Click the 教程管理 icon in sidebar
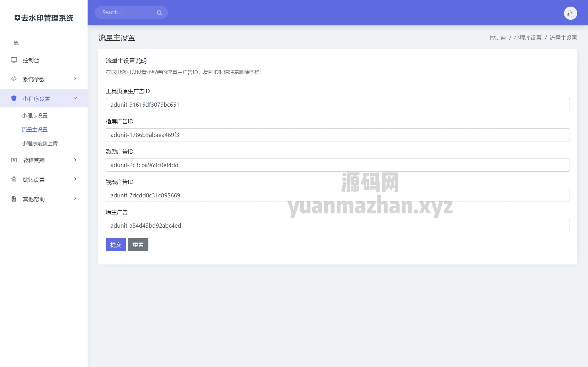Image resolution: width=588 pixels, height=367 pixels. pos(14,160)
